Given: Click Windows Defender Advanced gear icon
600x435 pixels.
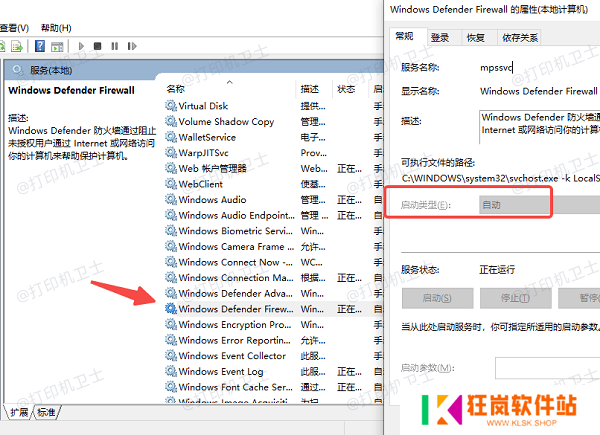Looking at the screenshot, I should pyautogui.click(x=171, y=293).
